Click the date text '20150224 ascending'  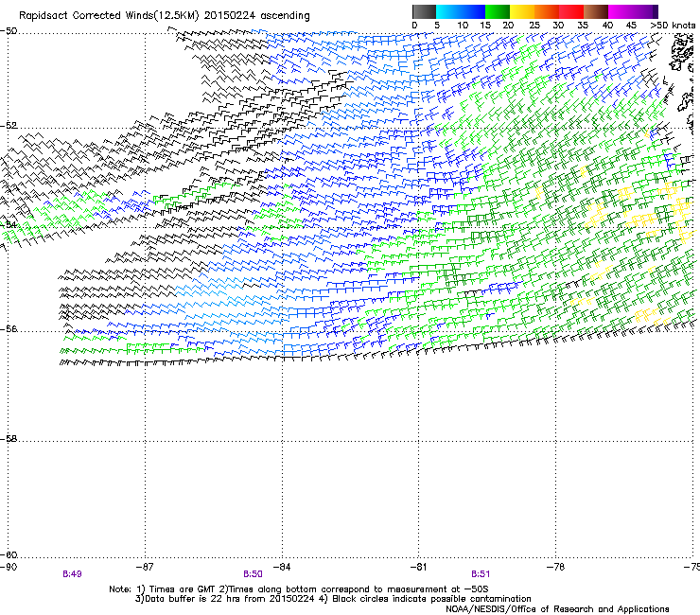click(x=257, y=16)
